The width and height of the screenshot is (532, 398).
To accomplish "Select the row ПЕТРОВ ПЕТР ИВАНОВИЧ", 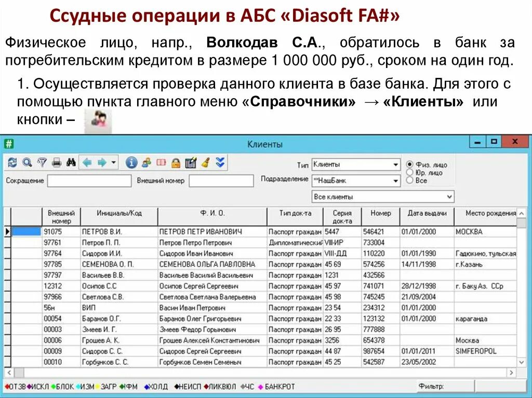I will coord(261,231).
